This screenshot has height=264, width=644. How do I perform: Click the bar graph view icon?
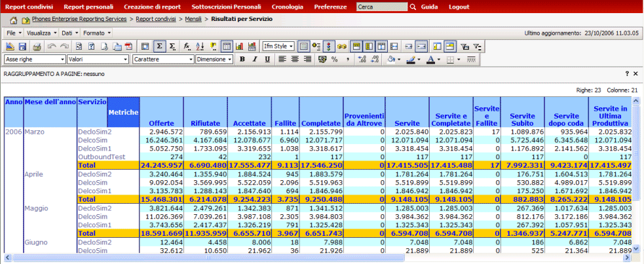(x=239, y=47)
